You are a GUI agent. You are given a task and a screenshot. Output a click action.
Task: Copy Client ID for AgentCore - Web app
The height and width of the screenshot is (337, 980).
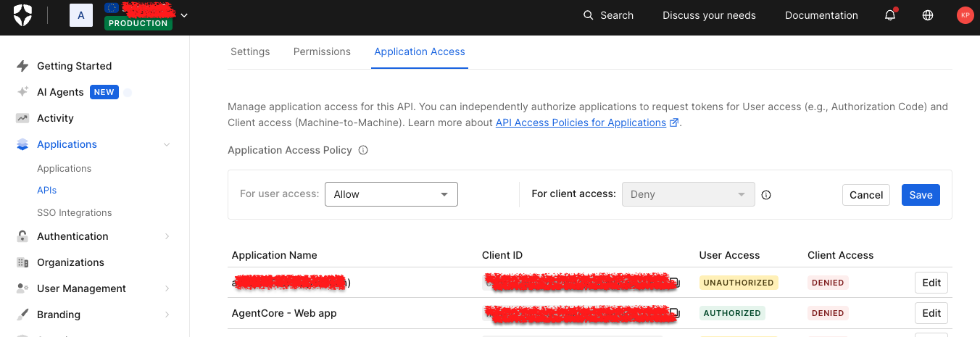[x=675, y=313]
